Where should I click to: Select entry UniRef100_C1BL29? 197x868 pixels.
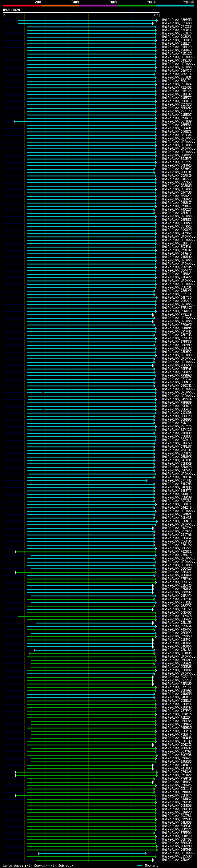coord(177,47)
